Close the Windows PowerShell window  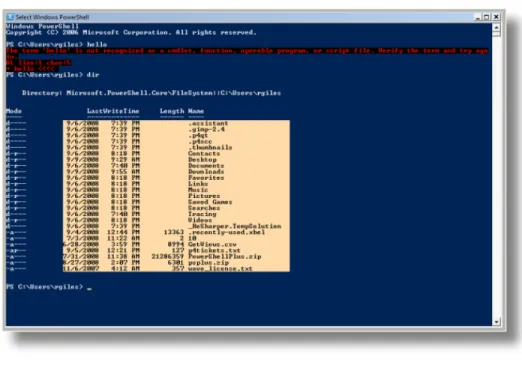click(496, 17)
